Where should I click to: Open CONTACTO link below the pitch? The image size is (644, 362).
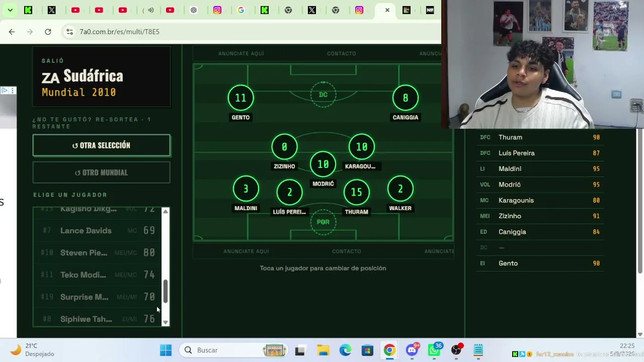pyautogui.click(x=347, y=251)
